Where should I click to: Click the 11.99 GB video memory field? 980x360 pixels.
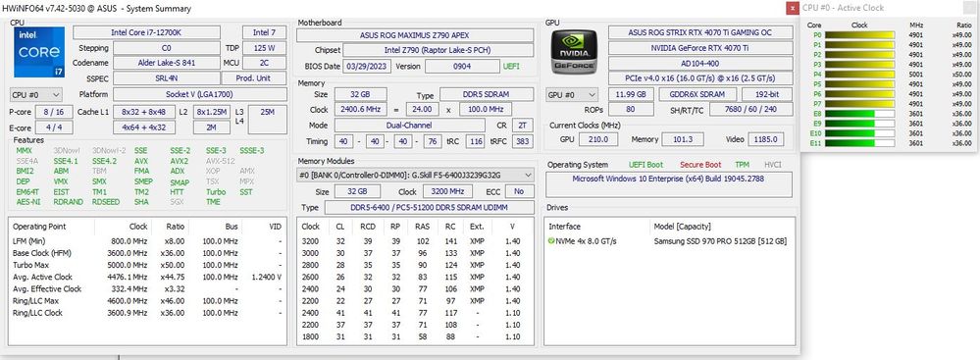coord(631,94)
